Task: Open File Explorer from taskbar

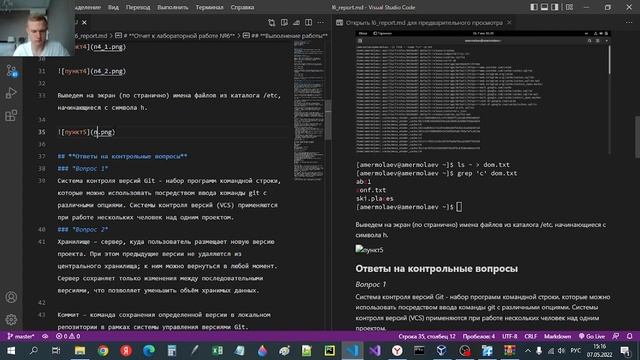Action: coord(80,351)
